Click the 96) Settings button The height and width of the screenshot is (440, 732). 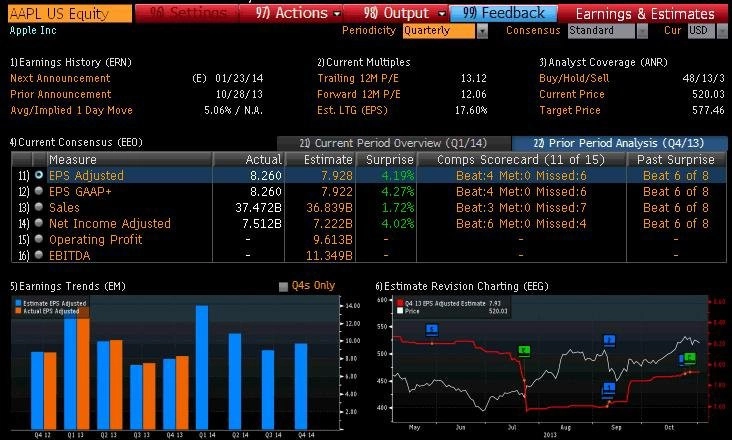[x=187, y=14]
